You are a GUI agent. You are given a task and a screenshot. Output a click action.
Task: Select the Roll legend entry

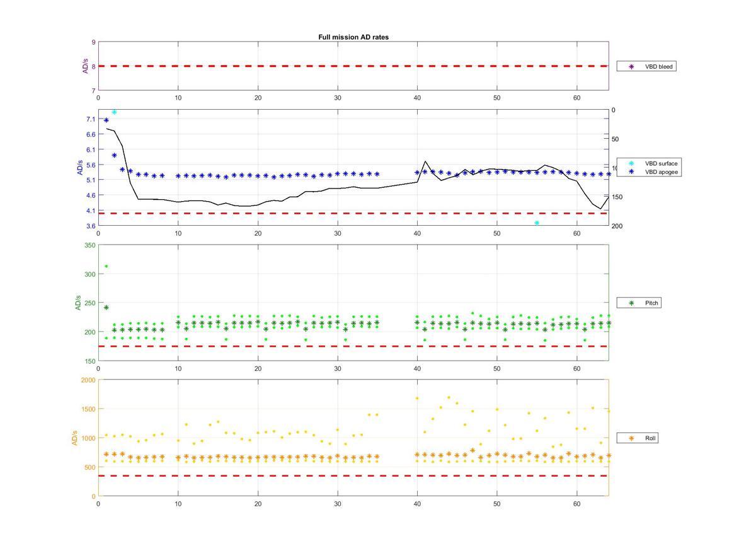(x=639, y=438)
